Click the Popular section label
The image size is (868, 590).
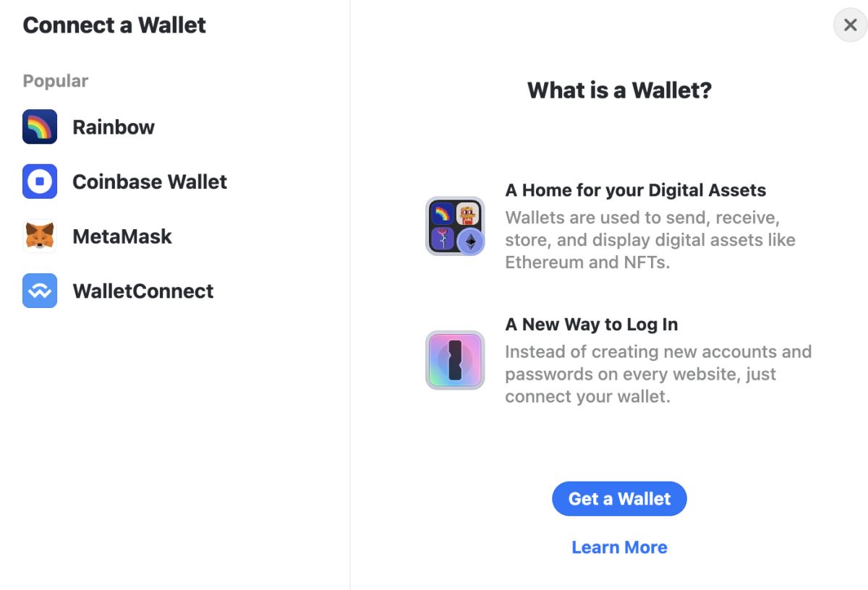56,81
